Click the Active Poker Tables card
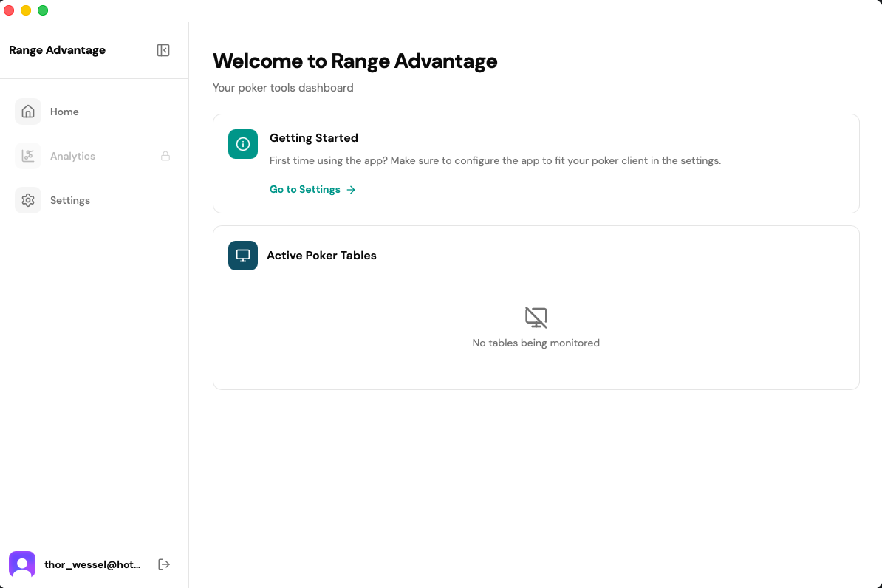 click(536, 307)
